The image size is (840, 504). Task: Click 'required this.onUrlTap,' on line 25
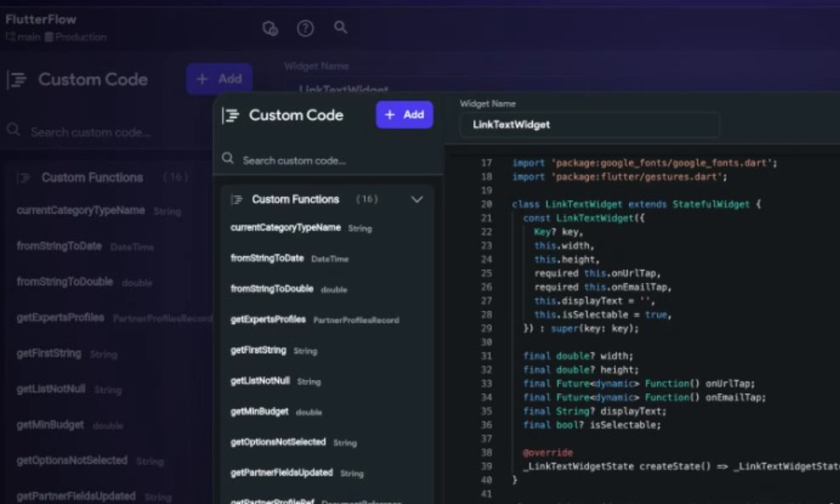[597, 273]
